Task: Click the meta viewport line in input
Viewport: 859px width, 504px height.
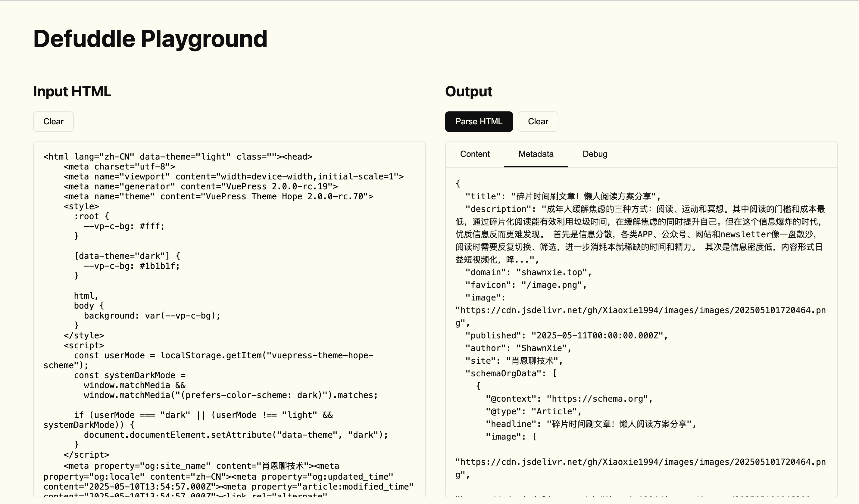Action: tap(233, 176)
